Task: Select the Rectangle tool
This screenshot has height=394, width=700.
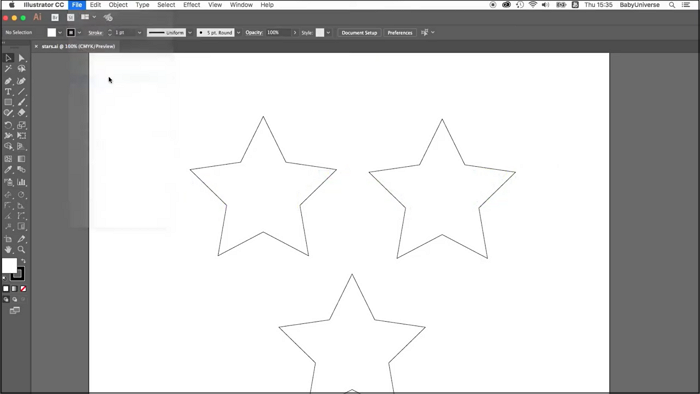Action: click(x=8, y=102)
